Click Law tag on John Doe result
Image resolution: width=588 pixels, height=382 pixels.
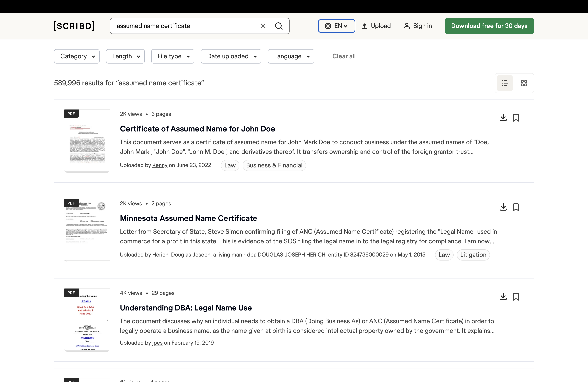230,165
